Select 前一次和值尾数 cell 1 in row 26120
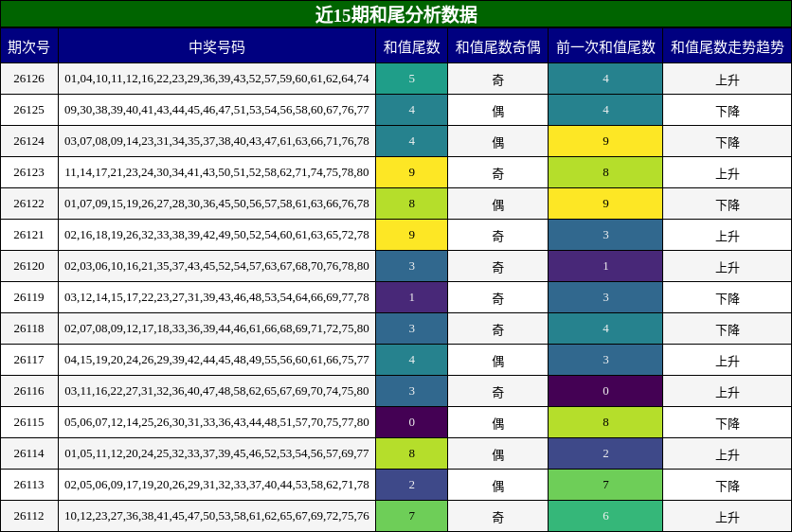This screenshot has width=792, height=532. click(x=605, y=267)
